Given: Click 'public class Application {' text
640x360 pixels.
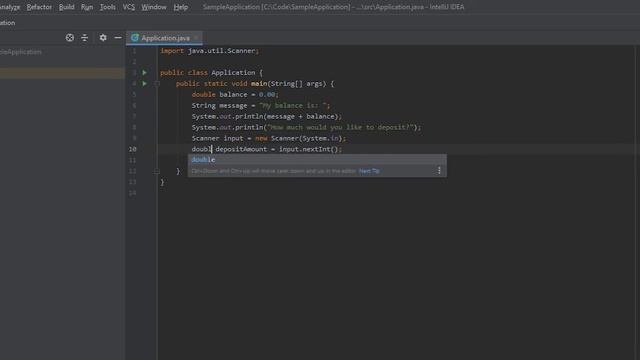Looking at the screenshot, I should (211, 73).
